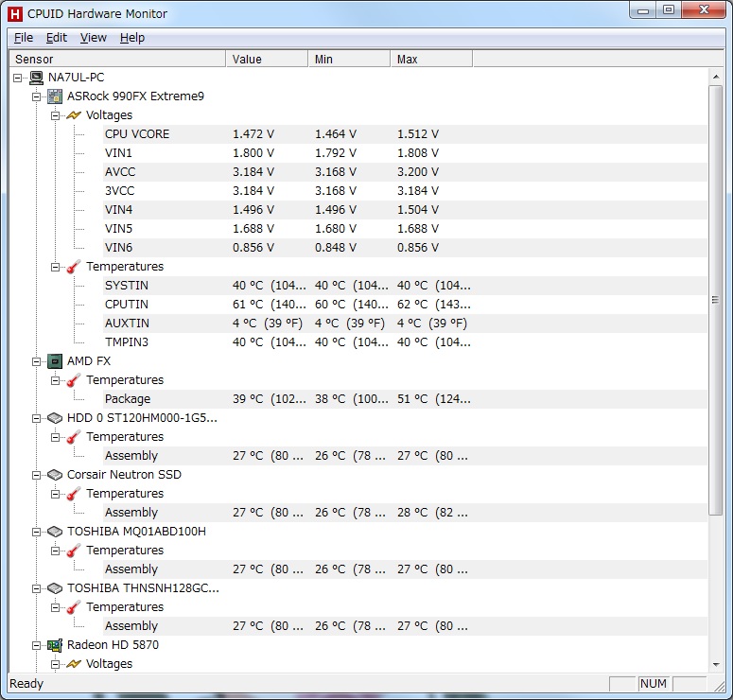The height and width of the screenshot is (700, 733).
Task: Collapse the Radeon HD 5870 node
Action: coord(37,646)
